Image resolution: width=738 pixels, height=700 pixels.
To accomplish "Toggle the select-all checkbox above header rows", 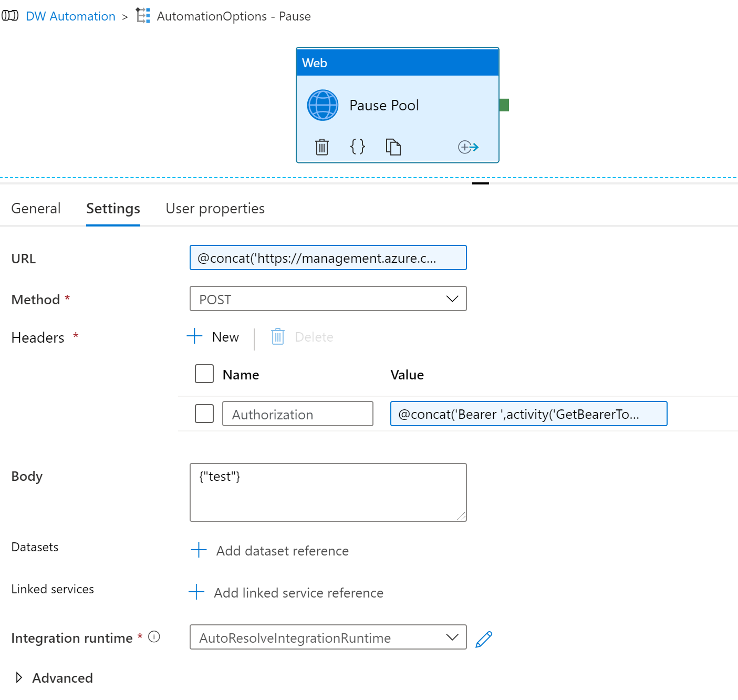I will 204,374.
